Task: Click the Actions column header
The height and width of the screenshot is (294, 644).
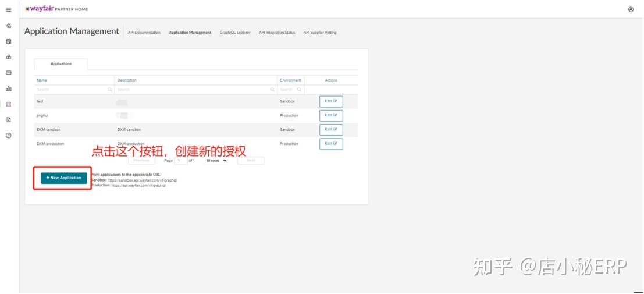Action: pos(331,80)
